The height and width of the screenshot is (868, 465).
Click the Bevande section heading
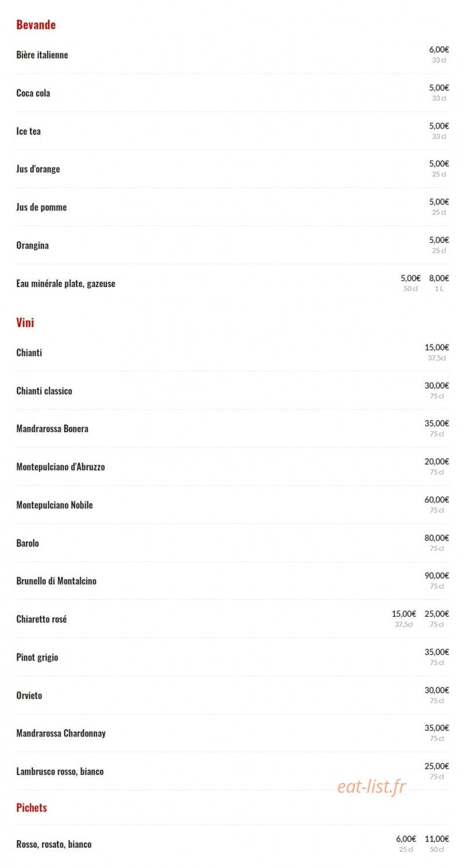tap(36, 25)
